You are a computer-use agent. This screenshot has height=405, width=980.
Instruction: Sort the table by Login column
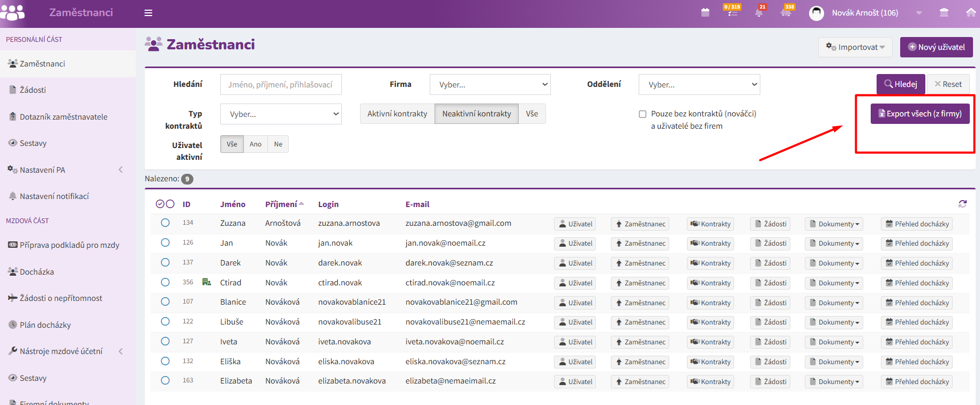click(x=328, y=204)
